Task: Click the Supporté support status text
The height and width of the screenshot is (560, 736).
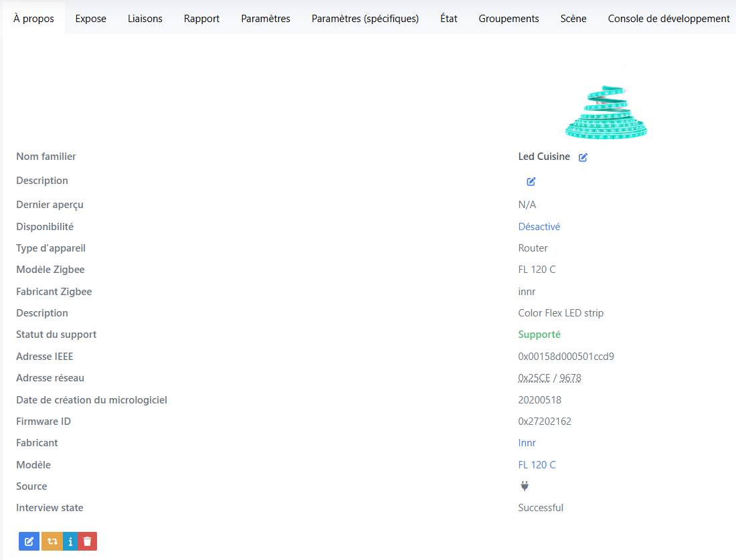Action: (539, 335)
